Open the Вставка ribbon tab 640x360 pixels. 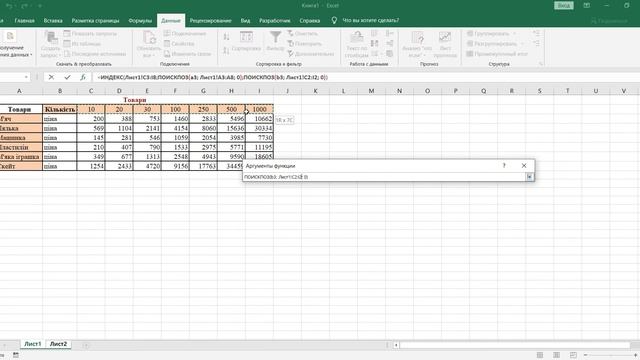(53, 20)
